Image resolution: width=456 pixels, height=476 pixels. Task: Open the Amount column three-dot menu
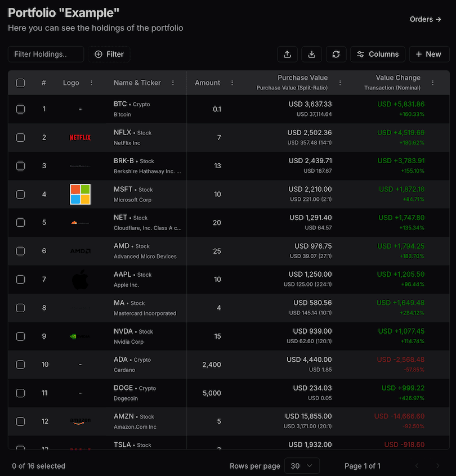[x=232, y=83]
